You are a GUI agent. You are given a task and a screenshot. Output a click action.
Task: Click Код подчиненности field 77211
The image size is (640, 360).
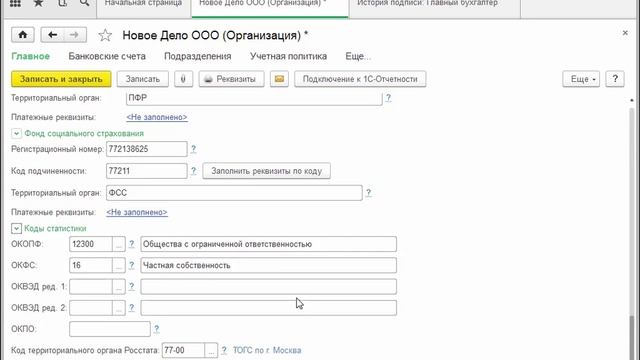pos(147,171)
